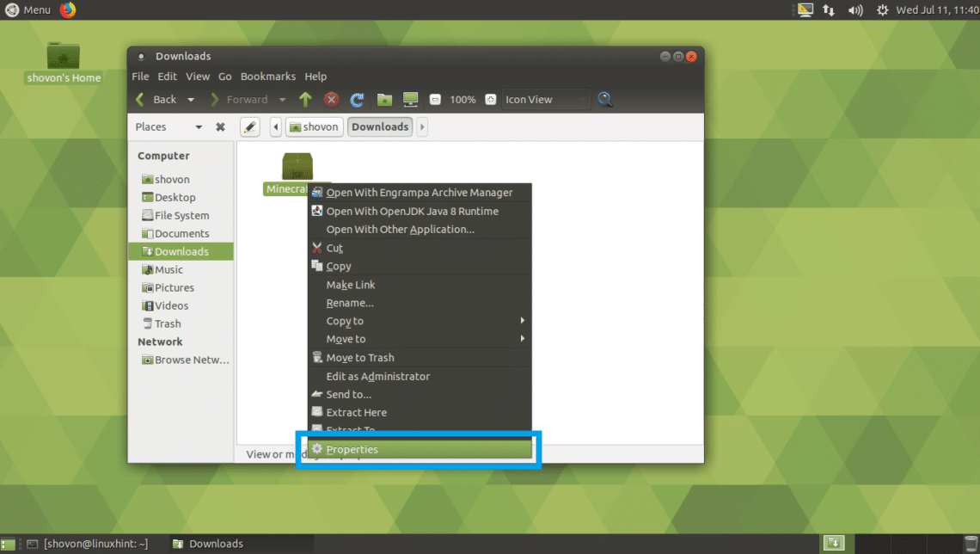The height and width of the screenshot is (554, 980).
Task: Choose Open With Engrampa Archive Manager
Action: click(x=420, y=193)
